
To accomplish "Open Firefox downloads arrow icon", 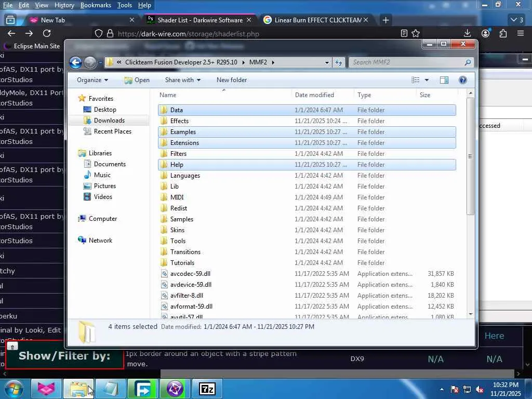I will coord(467,33).
